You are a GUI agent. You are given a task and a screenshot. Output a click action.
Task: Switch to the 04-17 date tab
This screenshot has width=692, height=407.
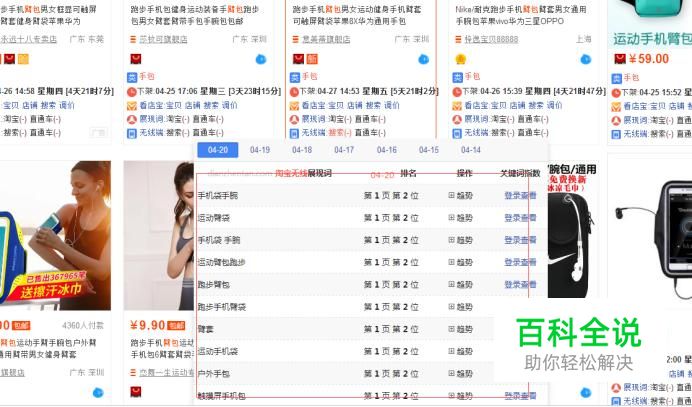coord(344,150)
